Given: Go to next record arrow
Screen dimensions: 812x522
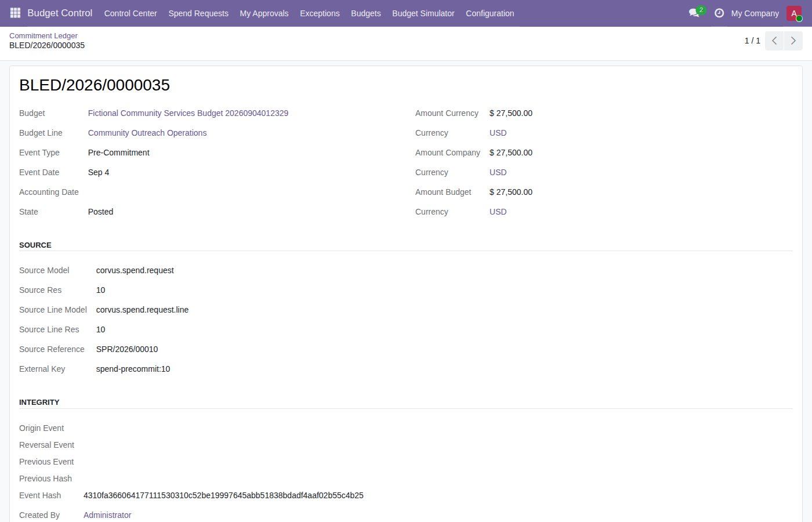Looking at the screenshot, I should pyautogui.click(x=793, y=41).
